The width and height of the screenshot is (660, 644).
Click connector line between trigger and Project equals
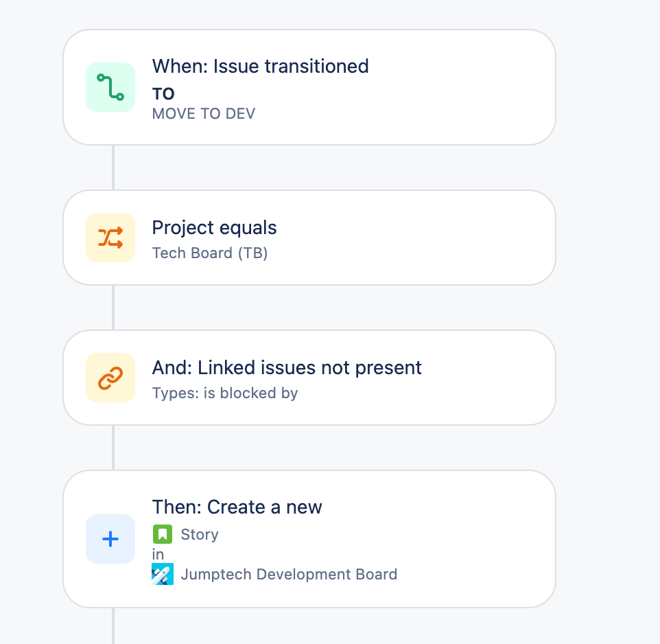point(113,168)
